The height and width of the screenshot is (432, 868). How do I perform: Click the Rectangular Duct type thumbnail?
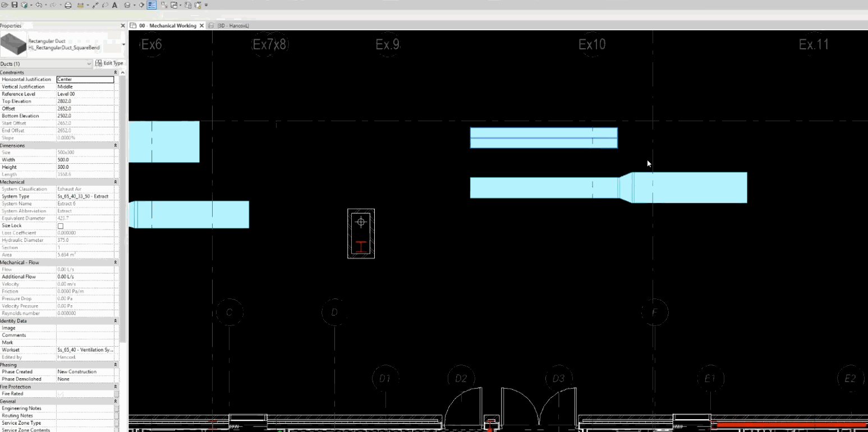[x=13, y=44]
